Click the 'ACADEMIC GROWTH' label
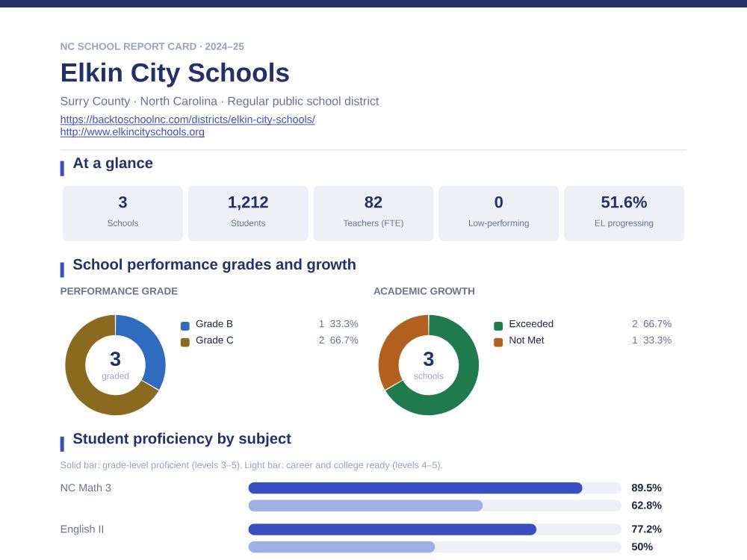This screenshot has height=560, width=747. [424, 291]
